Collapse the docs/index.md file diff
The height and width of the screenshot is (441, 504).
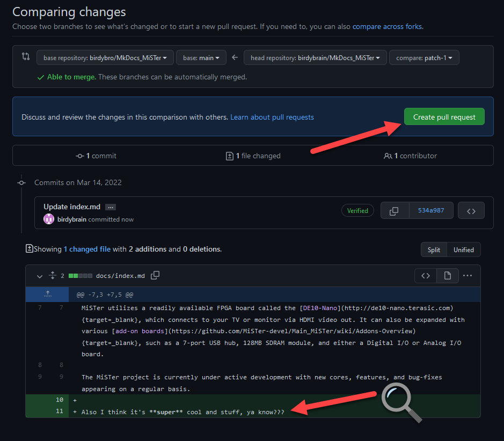[x=39, y=276]
